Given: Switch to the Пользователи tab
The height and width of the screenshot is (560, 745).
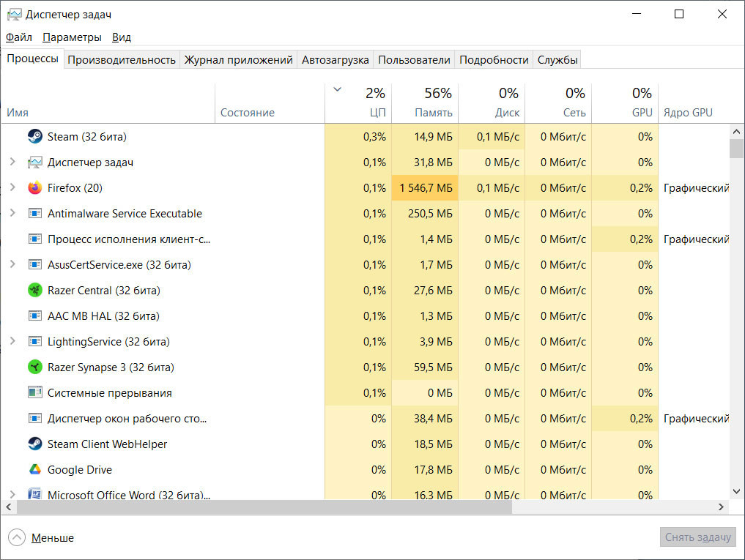Looking at the screenshot, I should tap(415, 60).
